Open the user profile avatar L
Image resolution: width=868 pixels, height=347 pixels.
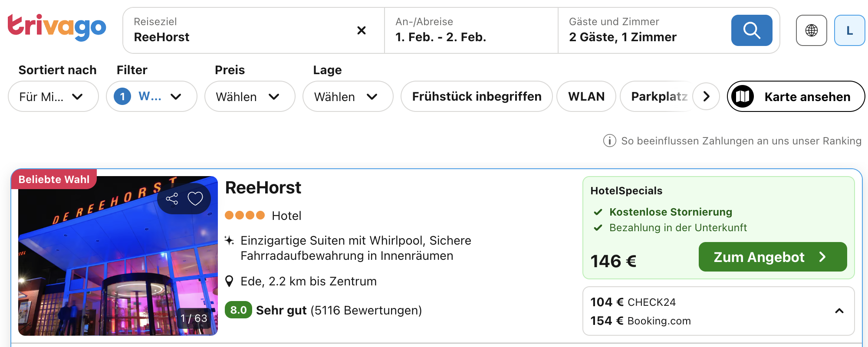tap(849, 30)
